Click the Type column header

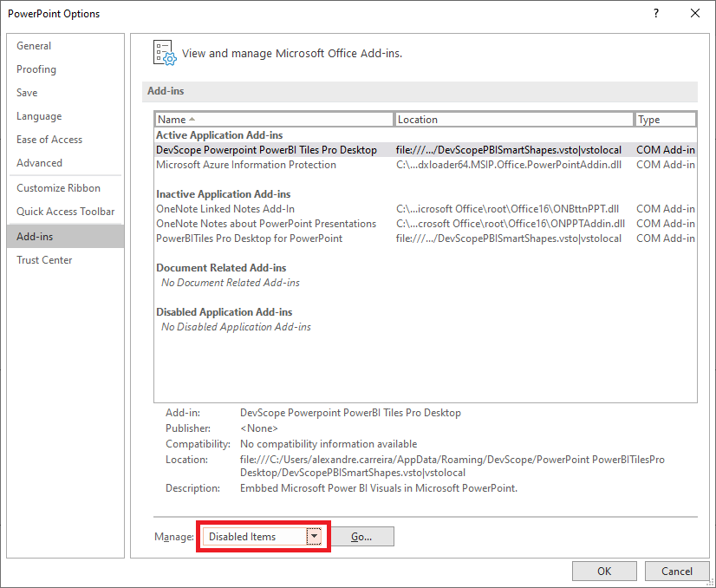coord(665,120)
